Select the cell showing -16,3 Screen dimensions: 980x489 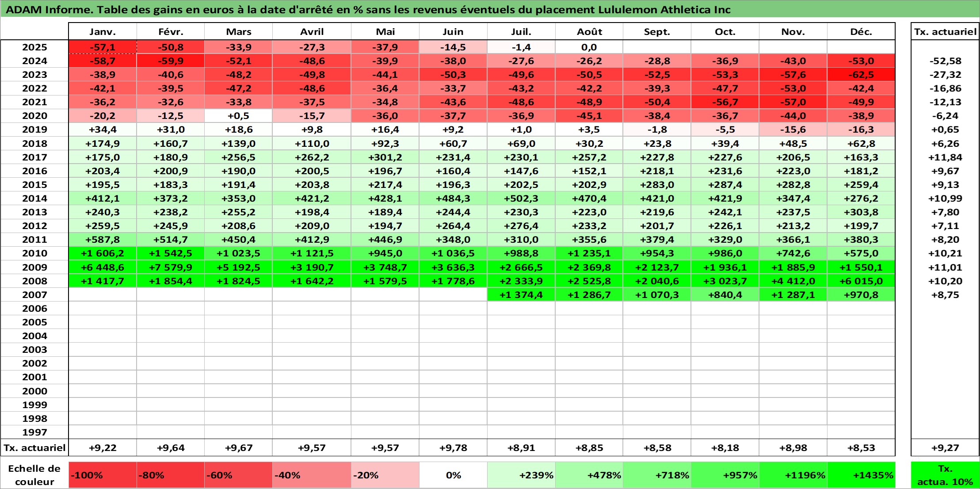click(x=861, y=130)
